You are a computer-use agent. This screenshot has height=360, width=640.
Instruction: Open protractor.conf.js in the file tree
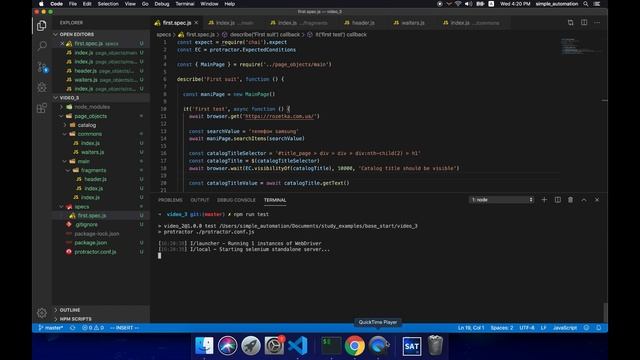pyautogui.click(x=95, y=252)
